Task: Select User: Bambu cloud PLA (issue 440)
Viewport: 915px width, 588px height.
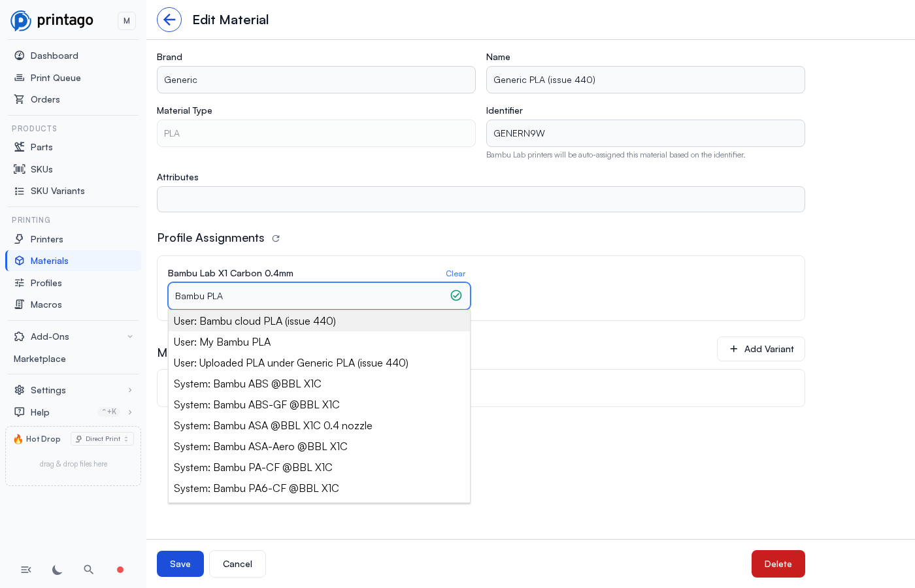Action: (319, 321)
